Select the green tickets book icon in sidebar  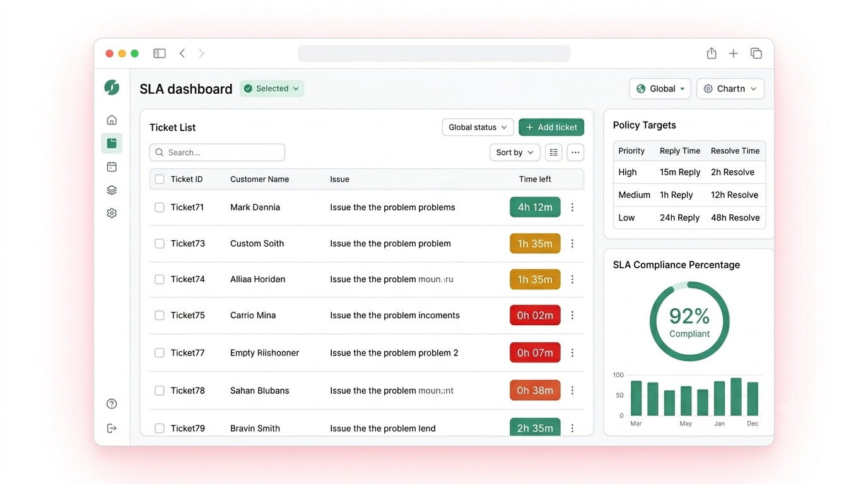tap(112, 143)
